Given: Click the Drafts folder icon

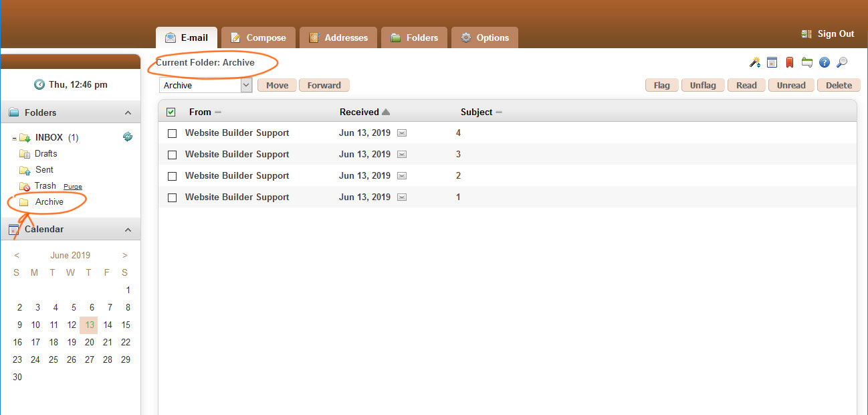Looking at the screenshot, I should pyautogui.click(x=25, y=154).
